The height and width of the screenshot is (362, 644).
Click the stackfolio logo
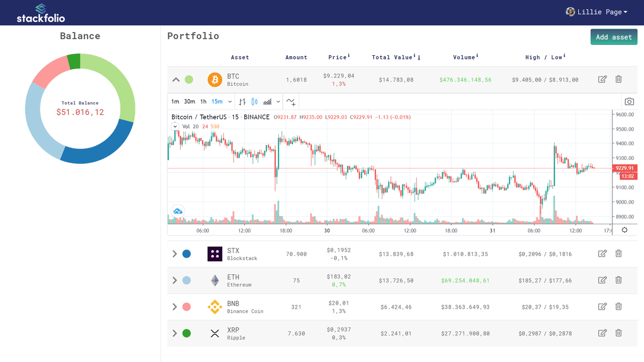[41, 13]
